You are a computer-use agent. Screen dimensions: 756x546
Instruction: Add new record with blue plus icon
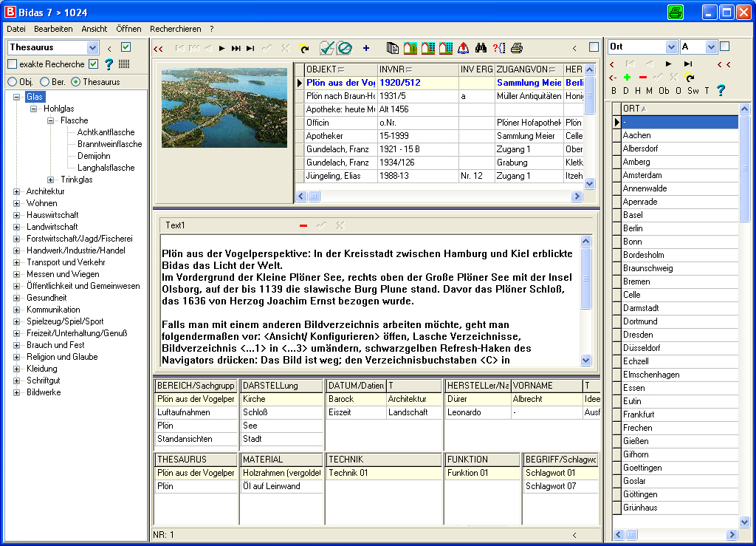(x=366, y=48)
